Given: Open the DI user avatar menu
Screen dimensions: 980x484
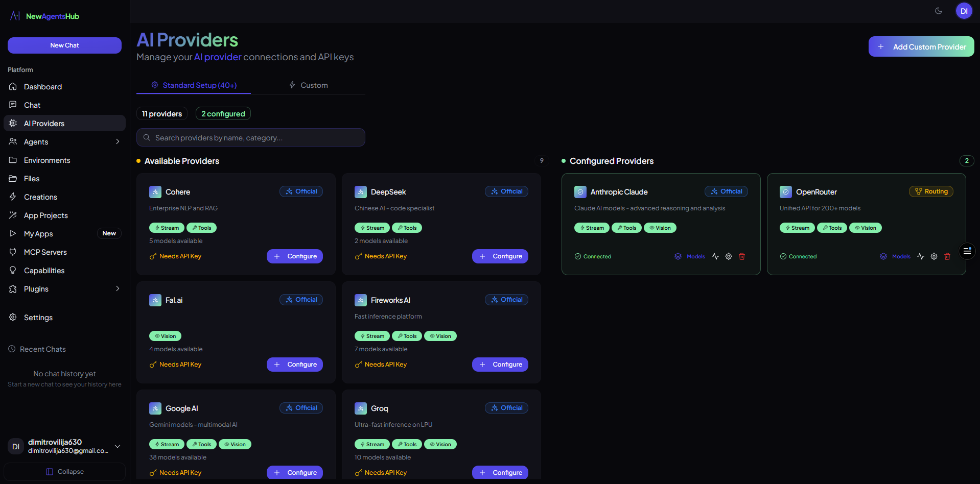Looking at the screenshot, I should click(964, 11).
